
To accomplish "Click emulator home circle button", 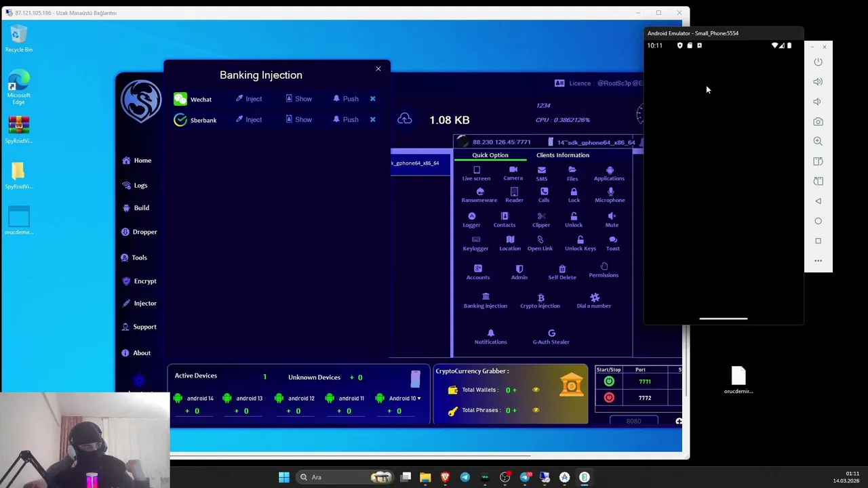I will pos(818,221).
